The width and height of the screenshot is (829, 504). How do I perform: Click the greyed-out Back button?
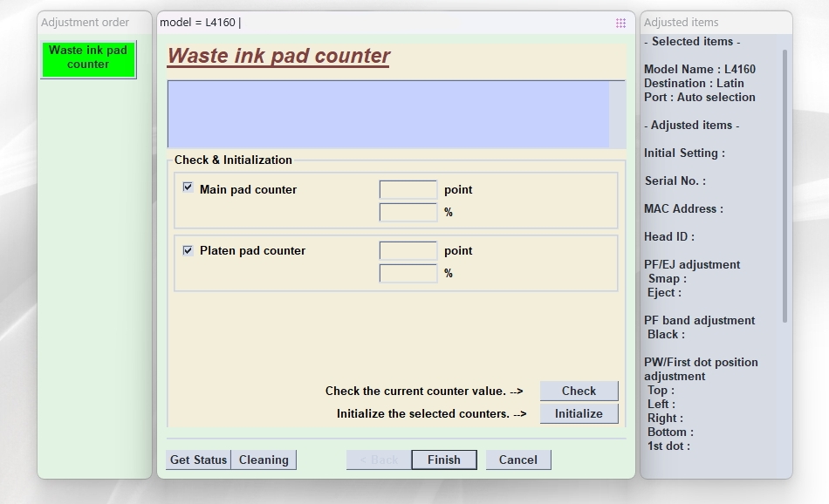(379, 460)
